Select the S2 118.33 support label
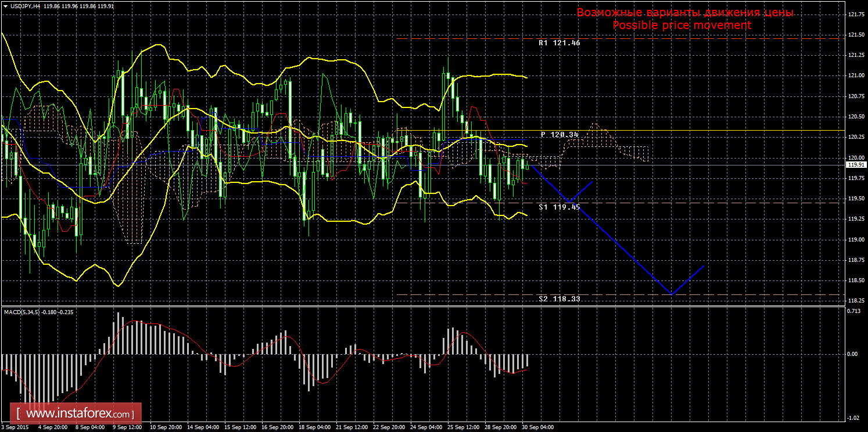This screenshot has width=868, height=432. point(559,298)
